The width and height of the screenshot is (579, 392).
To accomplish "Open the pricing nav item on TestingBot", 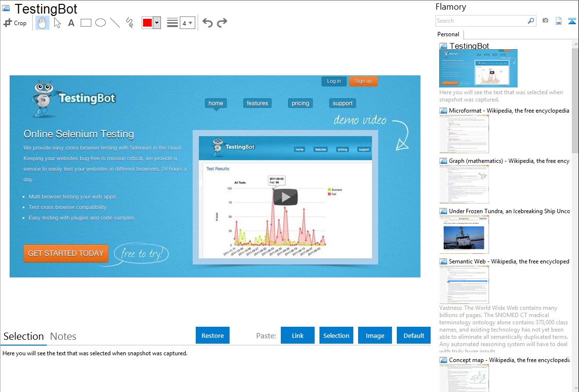I will (x=300, y=103).
